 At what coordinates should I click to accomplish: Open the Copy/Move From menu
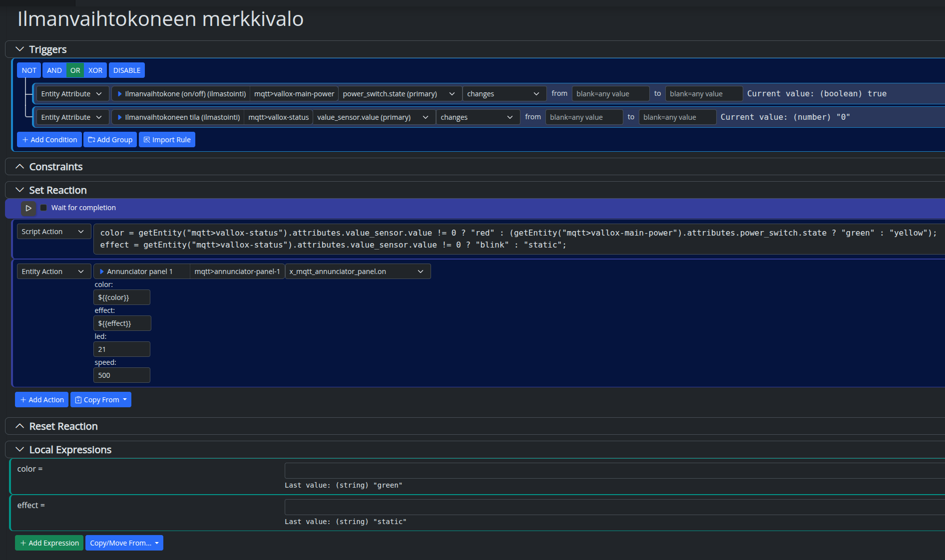click(x=124, y=543)
